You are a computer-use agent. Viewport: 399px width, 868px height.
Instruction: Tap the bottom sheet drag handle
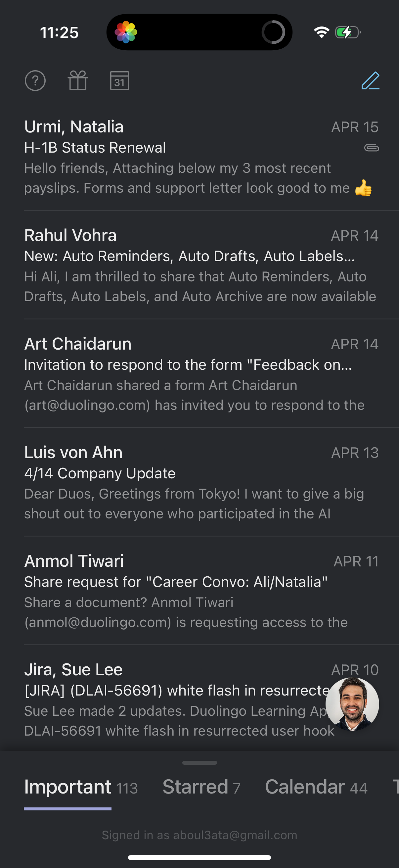click(199, 762)
